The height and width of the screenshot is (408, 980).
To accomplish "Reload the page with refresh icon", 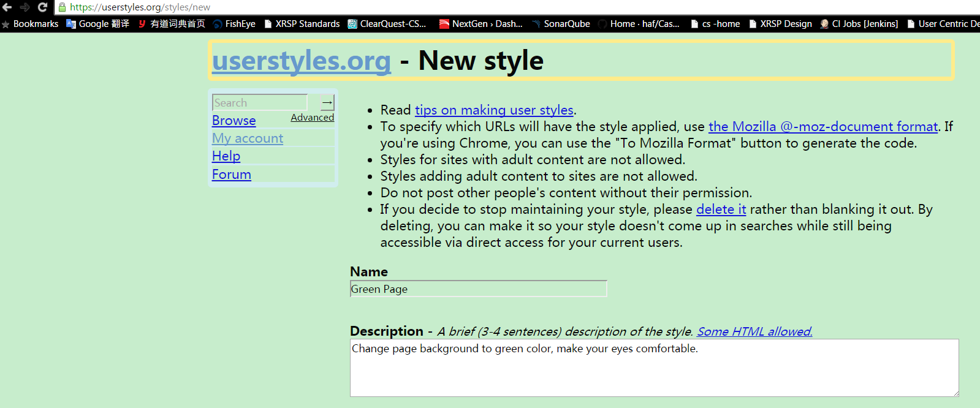I will (x=42, y=7).
